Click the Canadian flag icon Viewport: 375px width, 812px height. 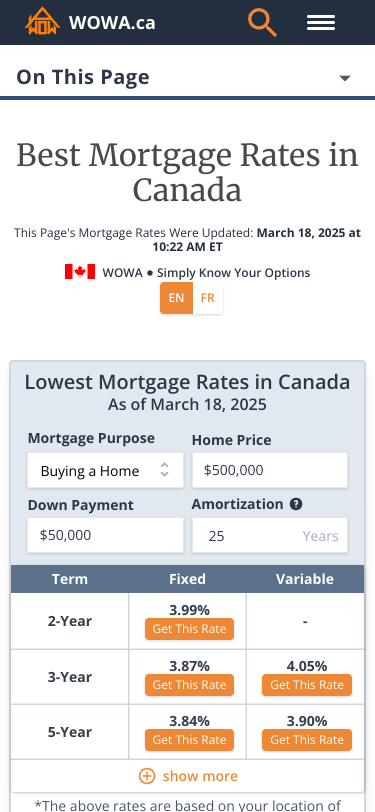80,272
